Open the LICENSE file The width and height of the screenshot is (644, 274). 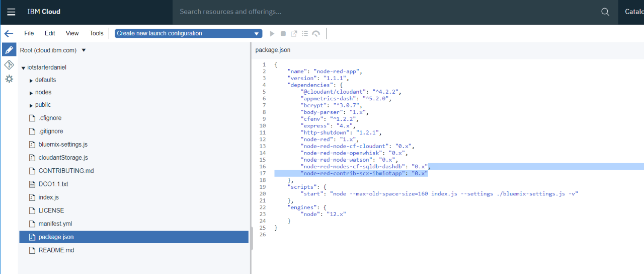(x=51, y=211)
